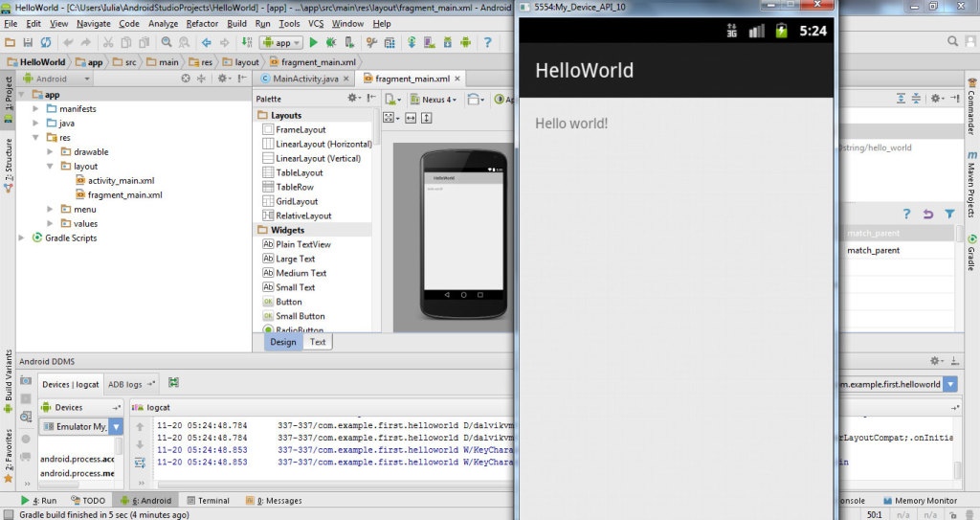
Task: Navigate back with the blue left arrow
Action: [207, 42]
